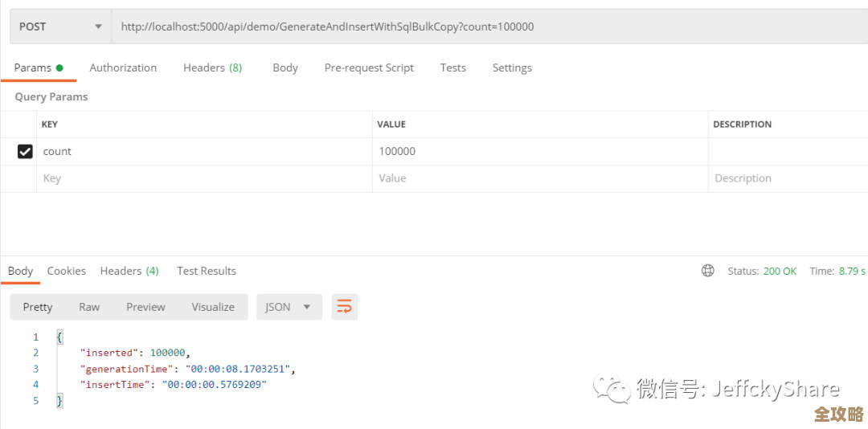The image size is (868, 429).
Task: Click the globe network icon beside Status
Action: coord(707,271)
